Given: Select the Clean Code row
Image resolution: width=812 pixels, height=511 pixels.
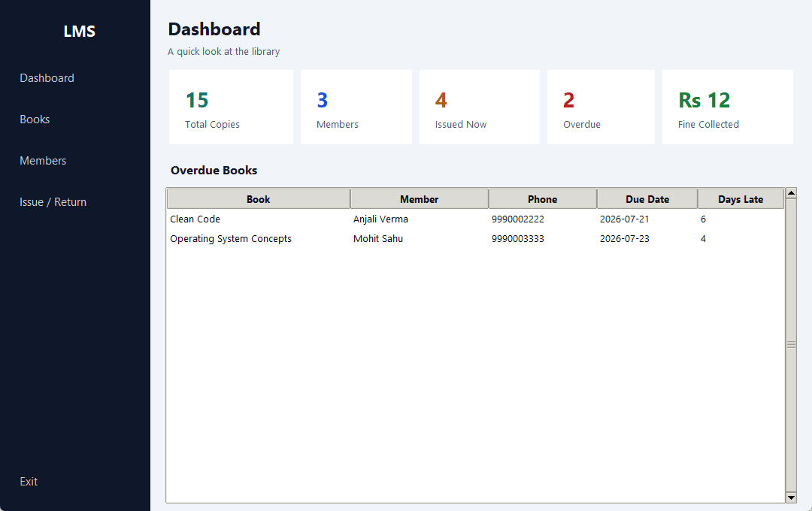Looking at the screenshot, I should tap(475, 219).
